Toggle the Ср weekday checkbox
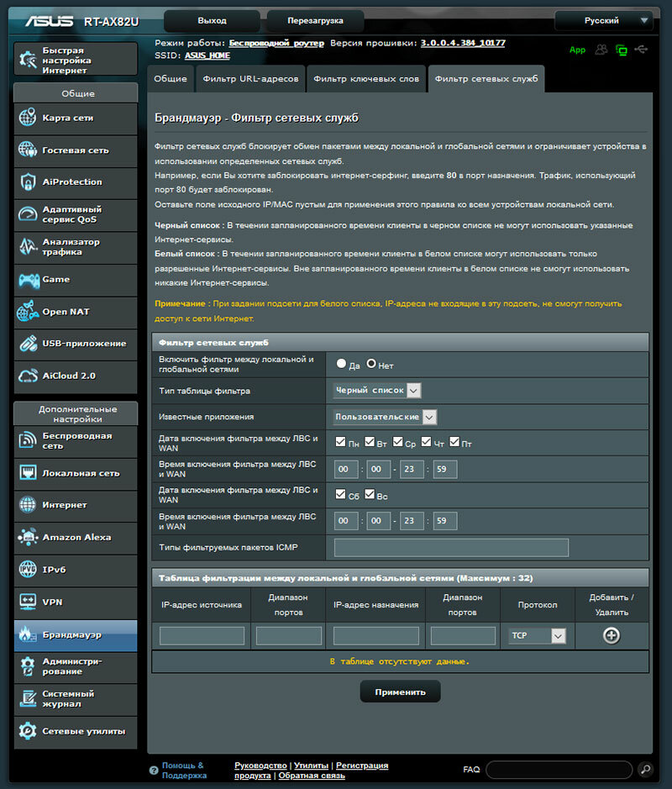672x789 pixels. [398, 442]
